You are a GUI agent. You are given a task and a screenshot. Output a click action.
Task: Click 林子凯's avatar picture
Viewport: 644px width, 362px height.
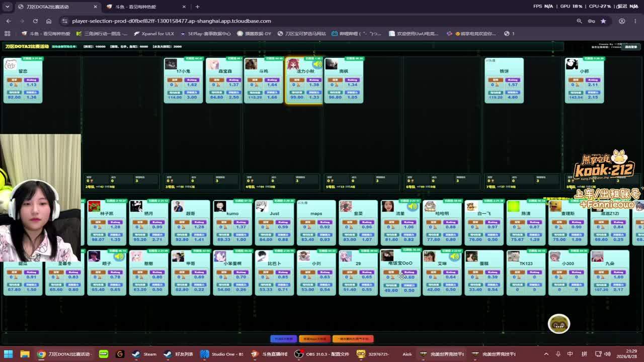(94, 206)
